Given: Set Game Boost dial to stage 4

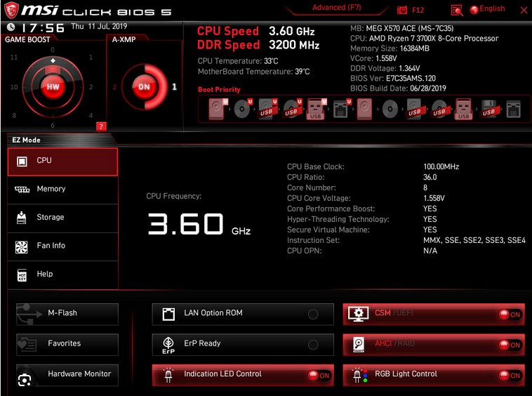Looking at the screenshot, I should tap(91, 115).
